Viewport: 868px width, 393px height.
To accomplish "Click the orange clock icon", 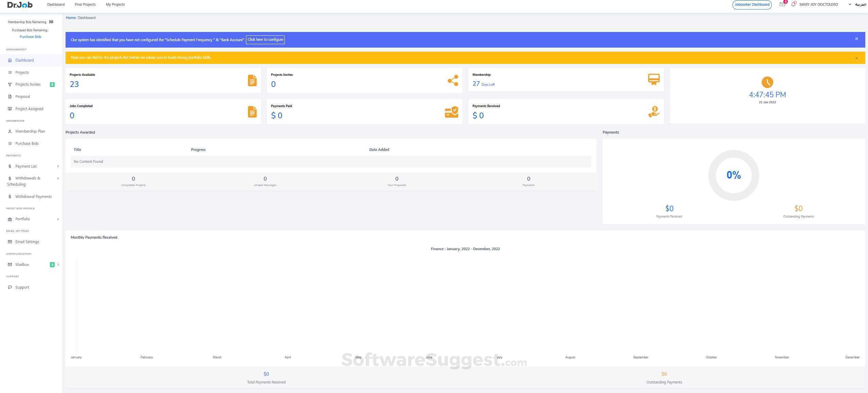I will coord(767,82).
